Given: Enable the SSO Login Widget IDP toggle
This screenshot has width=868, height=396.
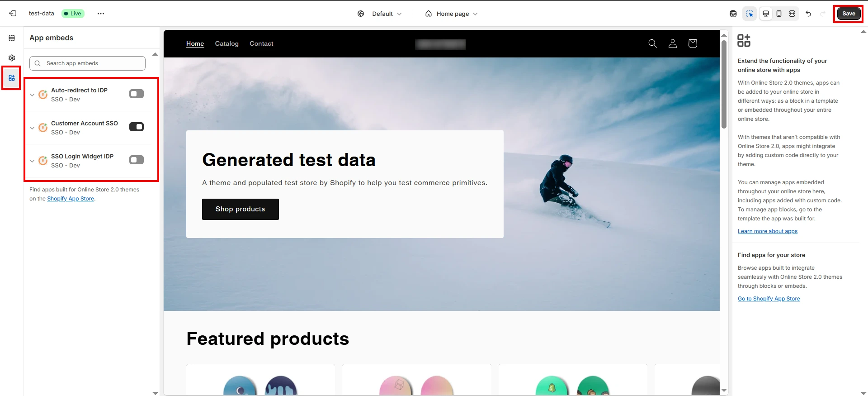Looking at the screenshot, I should tap(137, 160).
